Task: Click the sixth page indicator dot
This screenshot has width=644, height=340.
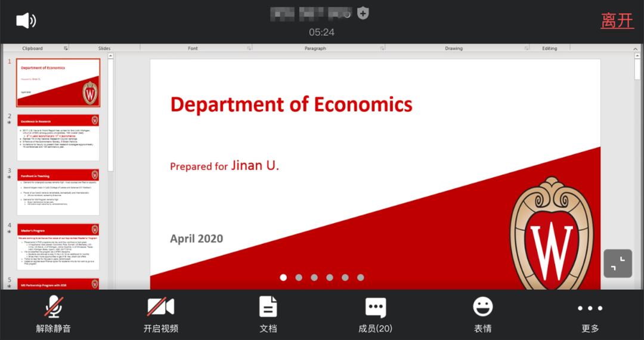Action: 361,277
